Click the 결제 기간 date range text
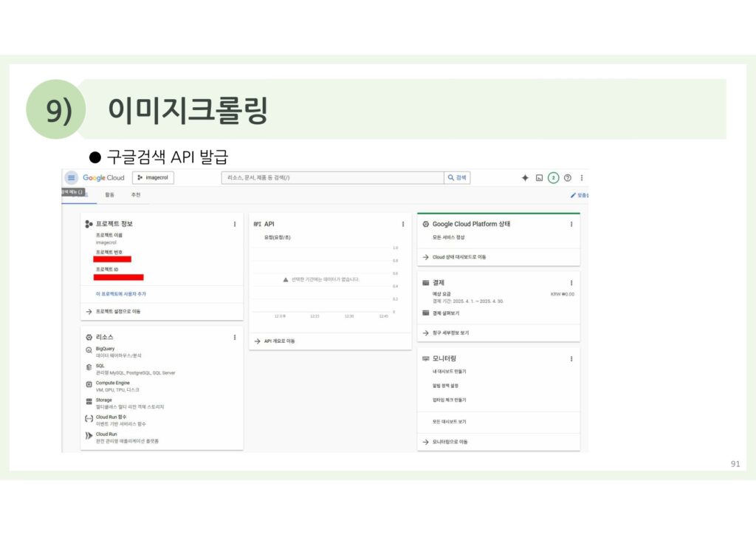The image size is (756, 535). tap(467, 301)
